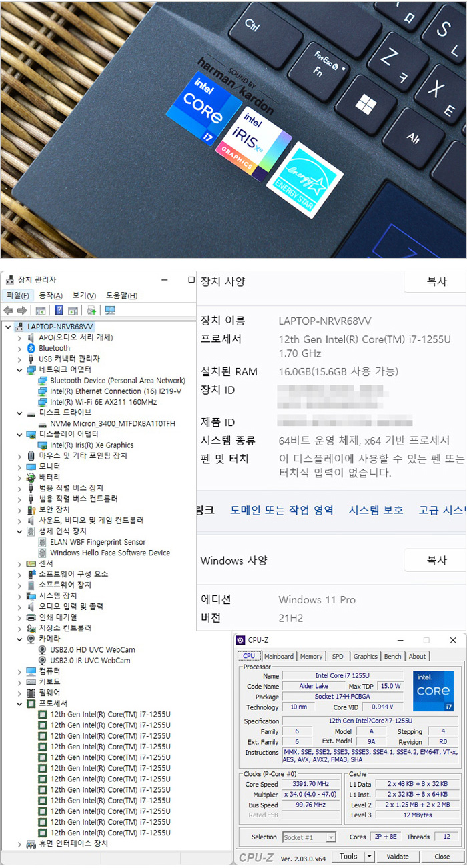This screenshot has width=467, height=868.
Task: Click the icon beside Intel(R) Iris(R) Xe Graphics
Action: click(43, 445)
